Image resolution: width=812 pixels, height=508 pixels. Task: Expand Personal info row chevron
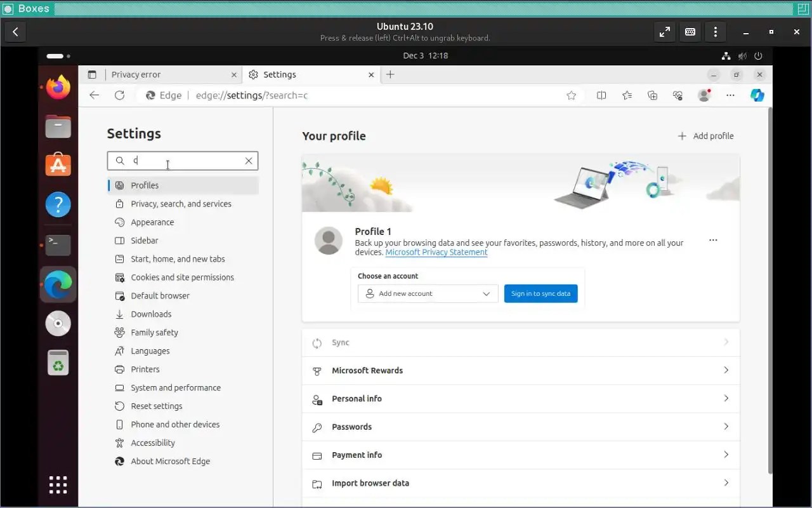(726, 398)
